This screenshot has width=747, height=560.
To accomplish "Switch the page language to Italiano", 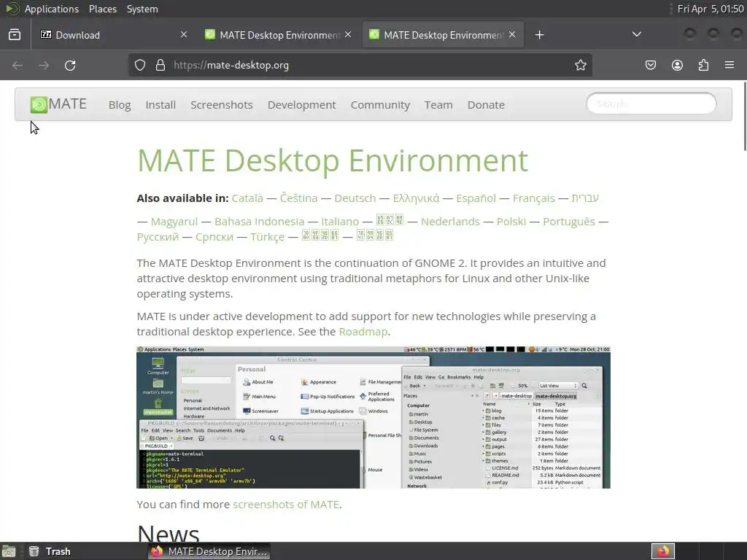I will point(340,222).
